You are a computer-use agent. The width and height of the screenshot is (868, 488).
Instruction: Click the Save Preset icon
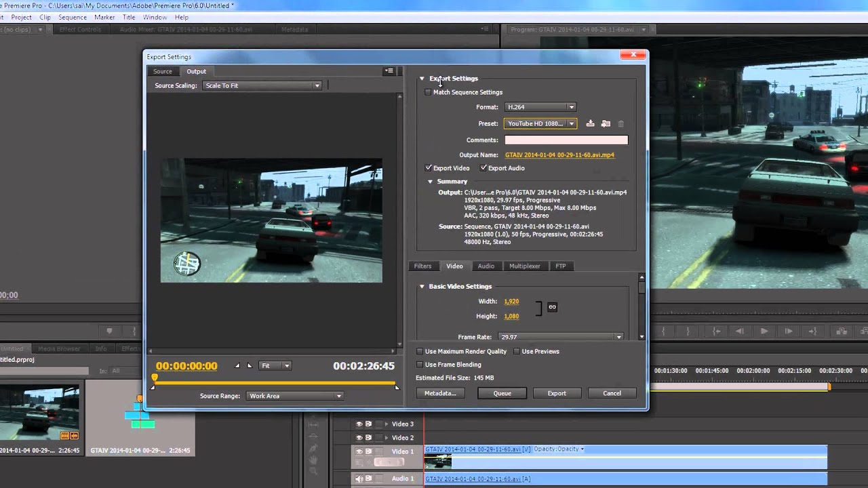coord(590,123)
